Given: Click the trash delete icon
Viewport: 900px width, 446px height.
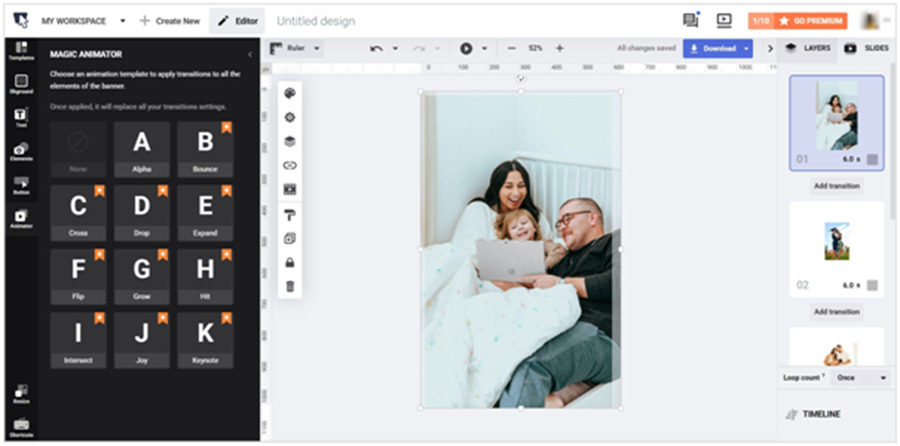Looking at the screenshot, I should pyautogui.click(x=290, y=286).
